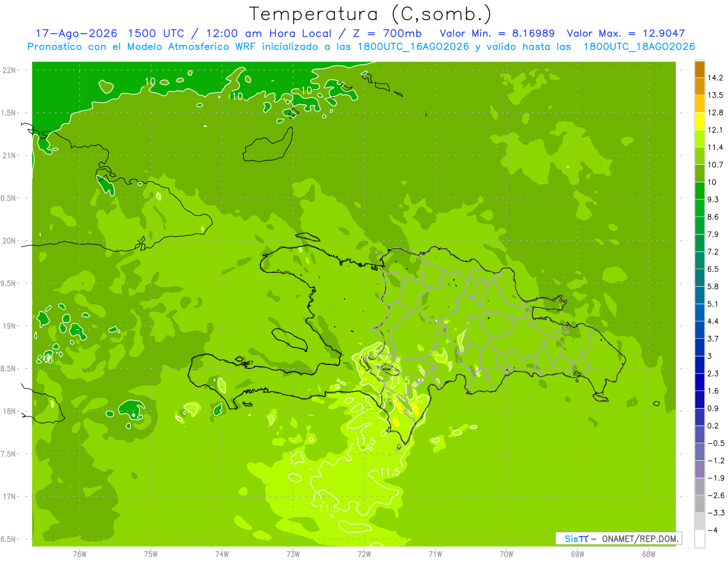Click the "-4" legend value
The width and height of the screenshot is (728, 562).
tap(712, 530)
